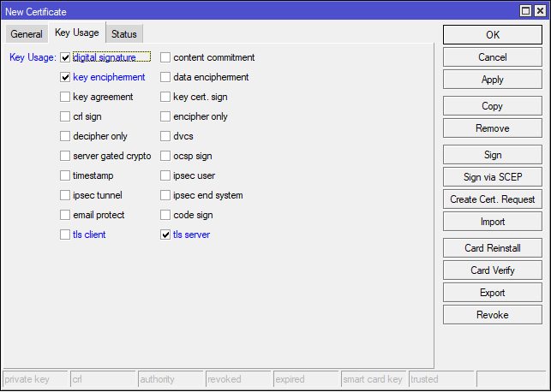Screen dimensions: 551x392
Task: Confirm with the OK button
Action: coord(493,35)
